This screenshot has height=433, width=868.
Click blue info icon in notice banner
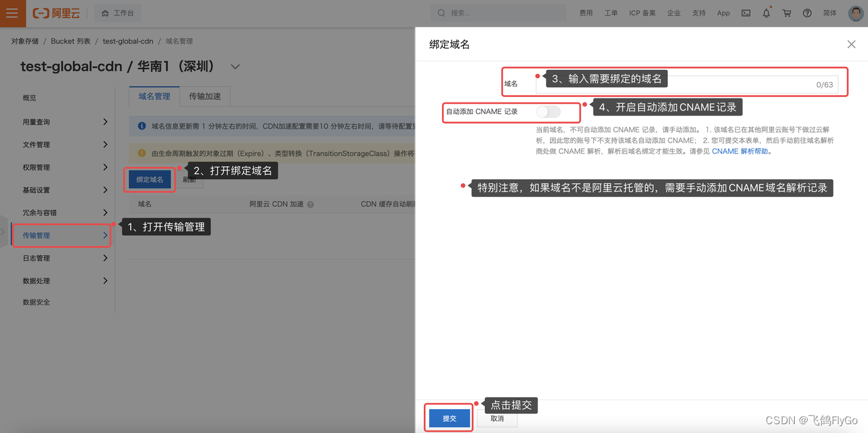click(x=142, y=126)
